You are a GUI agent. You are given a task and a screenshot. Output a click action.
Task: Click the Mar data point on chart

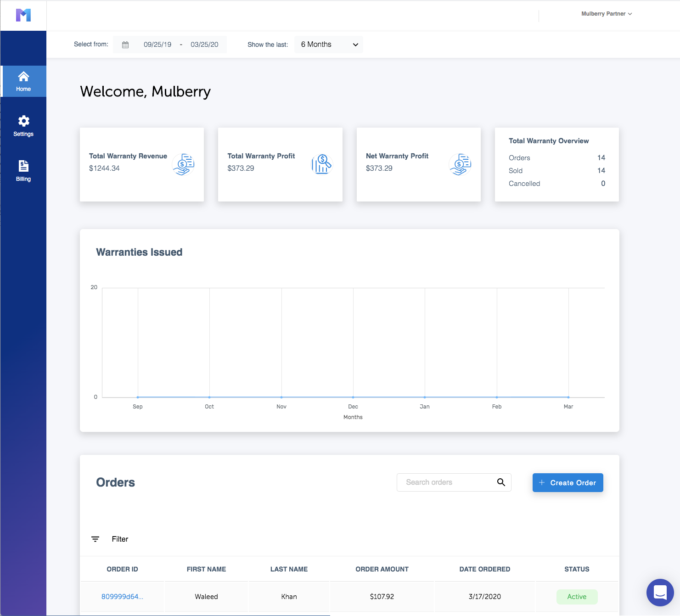[568, 397]
